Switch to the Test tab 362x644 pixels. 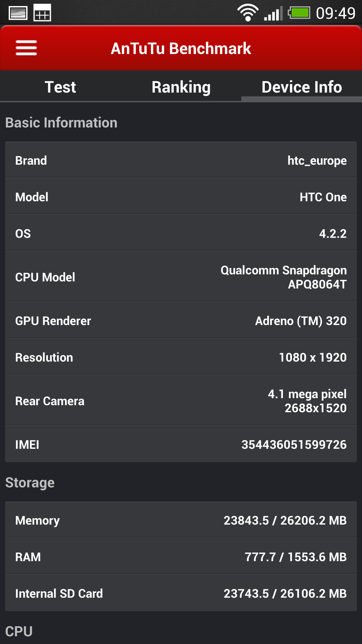60,87
